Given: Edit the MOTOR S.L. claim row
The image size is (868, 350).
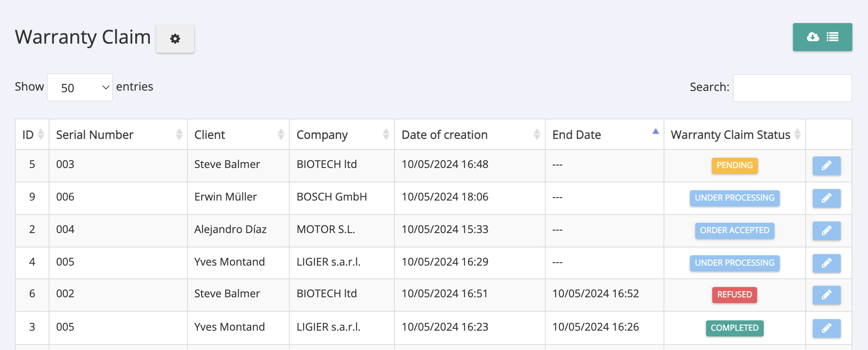Looking at the screenshot, I should pyautogui.click(x=826, y=231).
